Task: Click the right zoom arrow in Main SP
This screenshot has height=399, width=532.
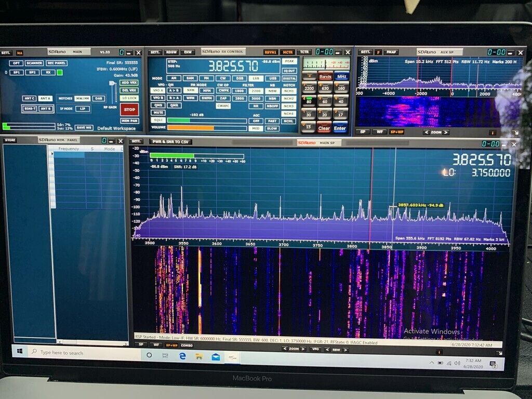Action: pyautogui.click(x=303, y=349)
